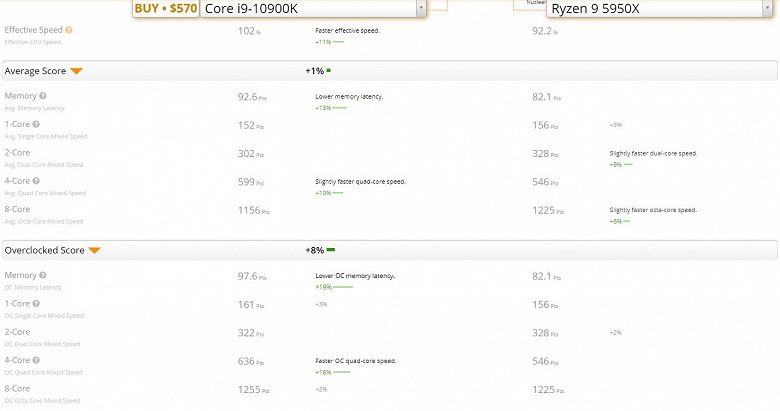This screenshot has width=780, height=411.
Task: Click the 302 Pts dual-core value
Action: coord(251,154)
